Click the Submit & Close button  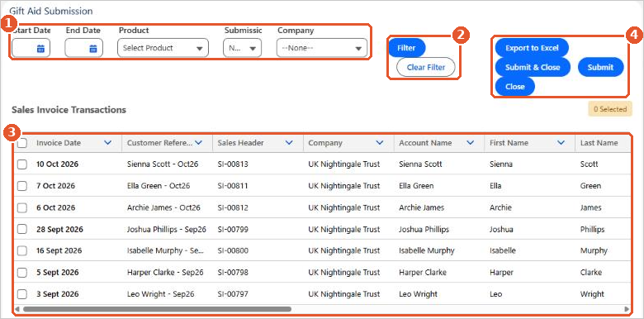click(533, 68)
